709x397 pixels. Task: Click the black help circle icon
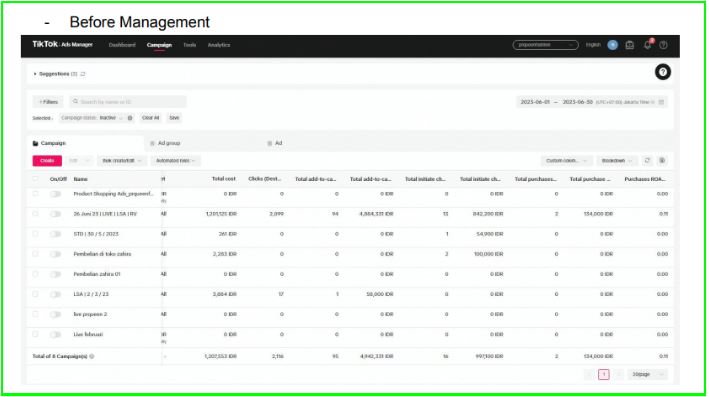pos(663,72)
